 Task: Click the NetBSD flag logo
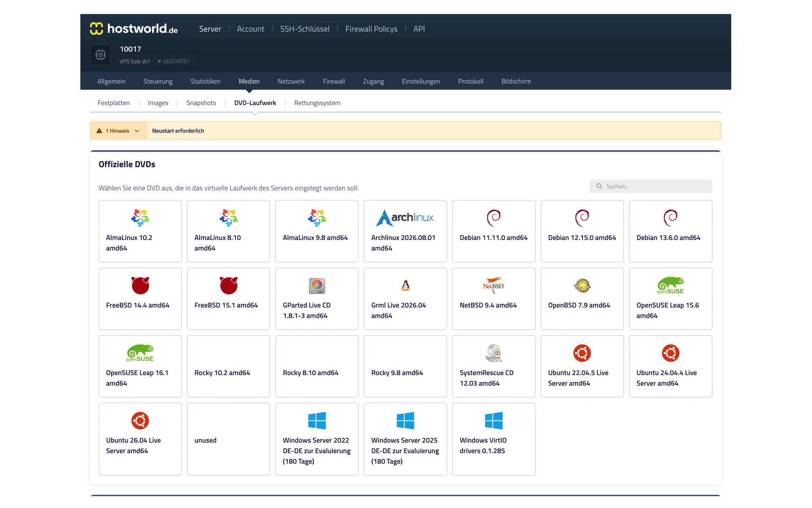coord(494,285)
